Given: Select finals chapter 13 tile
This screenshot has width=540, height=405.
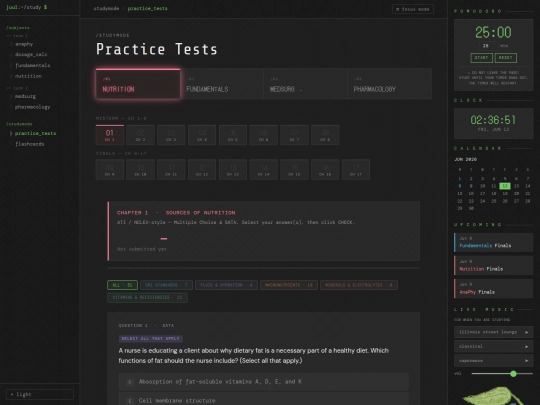Looking at the screenshot, I should (x=233, y=169).
